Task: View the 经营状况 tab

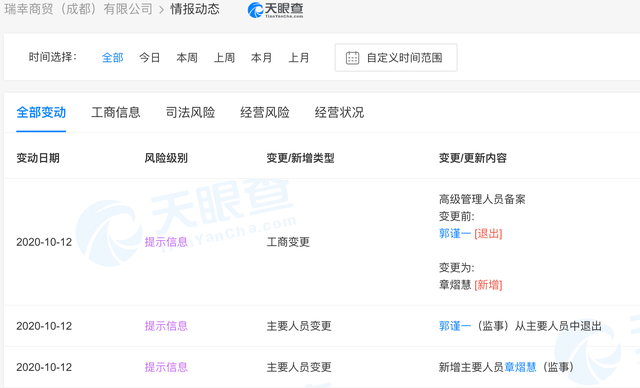Action: tap(339, 112)
